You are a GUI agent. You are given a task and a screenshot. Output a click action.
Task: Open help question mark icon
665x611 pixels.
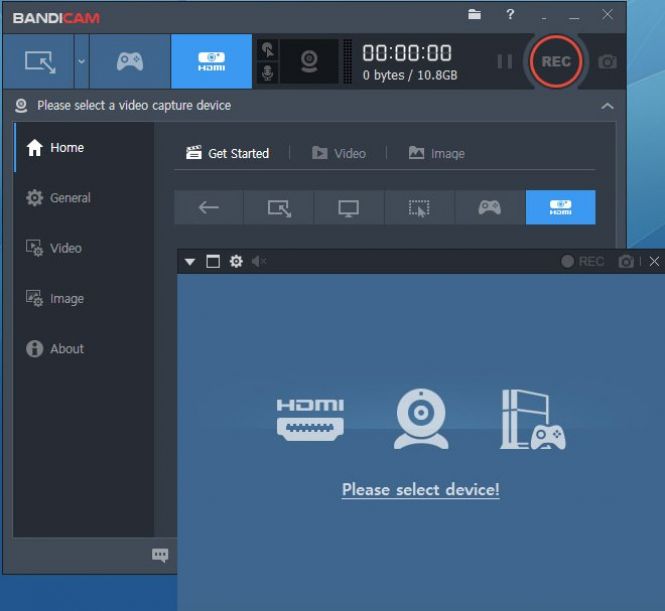[510, 15]
